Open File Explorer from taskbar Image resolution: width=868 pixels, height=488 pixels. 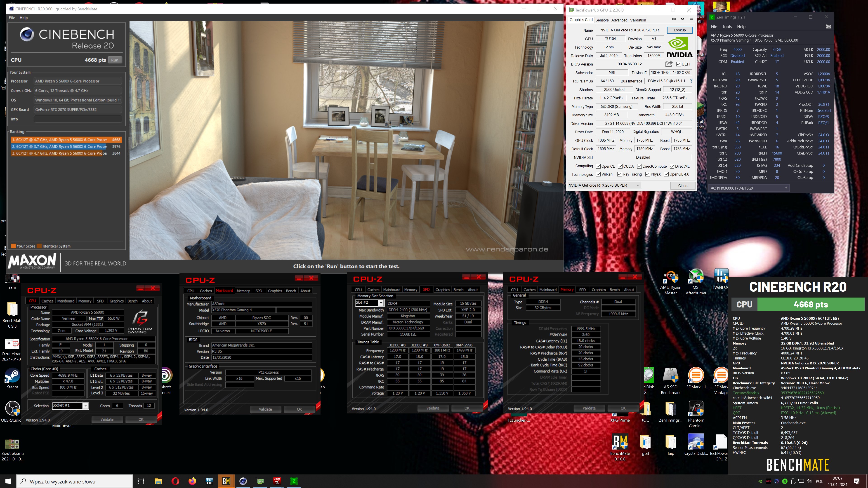coord(158,481)
